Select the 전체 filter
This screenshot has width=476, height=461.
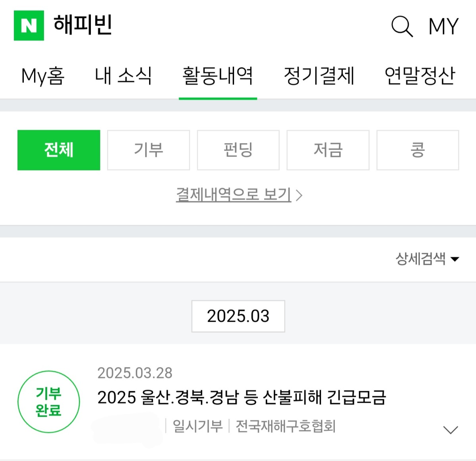point(59,150)
